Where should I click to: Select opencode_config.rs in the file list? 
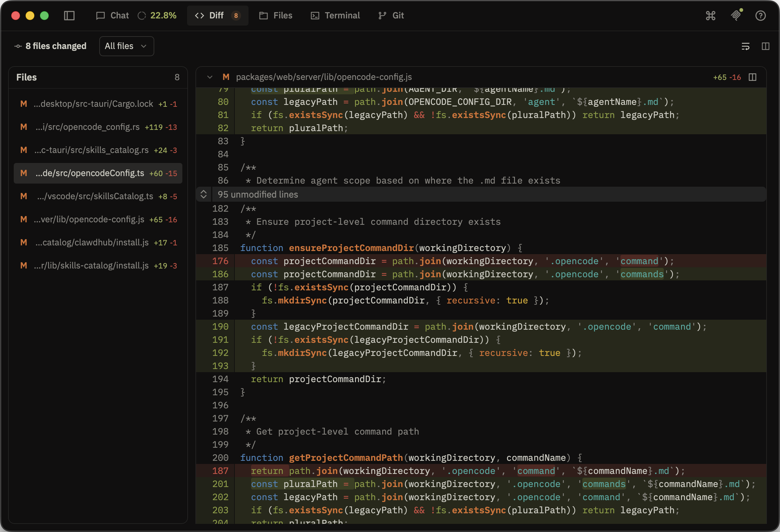pos(98,127)
